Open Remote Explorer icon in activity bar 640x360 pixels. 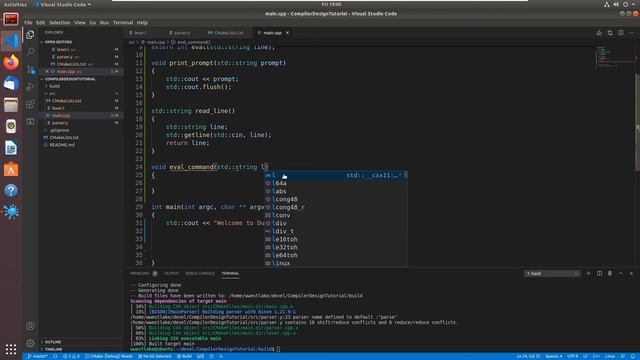click(x=30, y=122)
